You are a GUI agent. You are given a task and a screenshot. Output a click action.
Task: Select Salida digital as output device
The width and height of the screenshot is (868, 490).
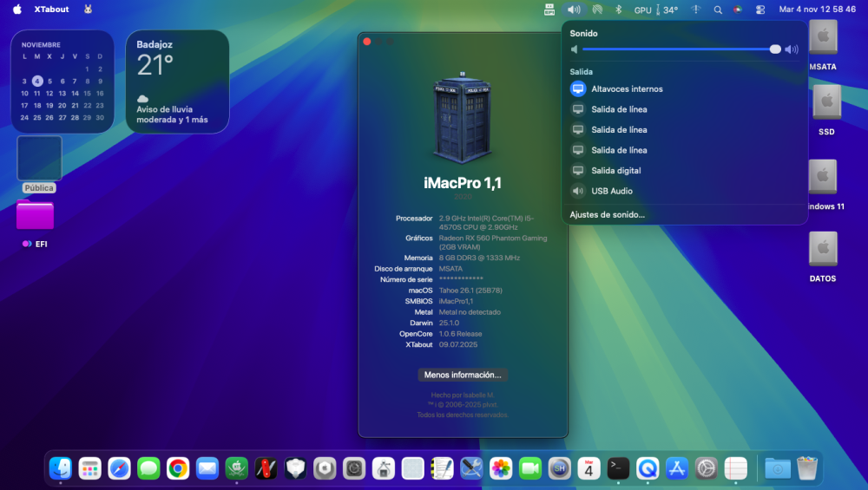[684, 170]
